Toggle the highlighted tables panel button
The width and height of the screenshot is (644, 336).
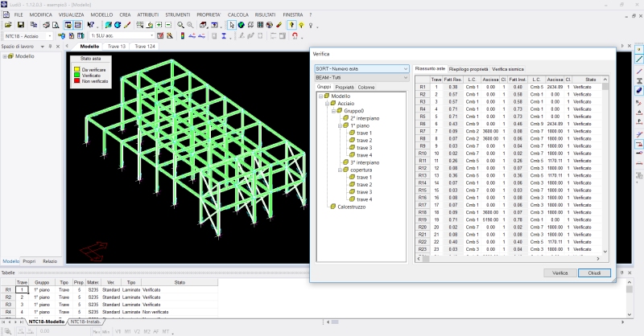[77, 25]
